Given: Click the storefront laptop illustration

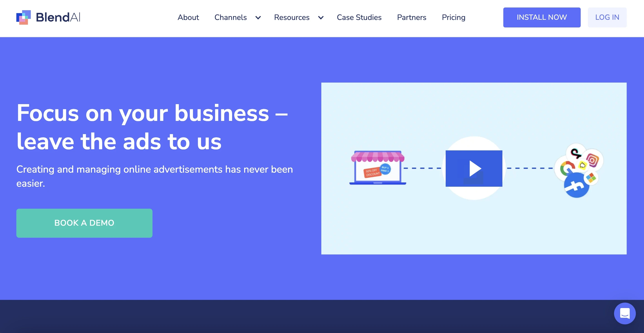Looking at the screenshot, I should point(378,167).
